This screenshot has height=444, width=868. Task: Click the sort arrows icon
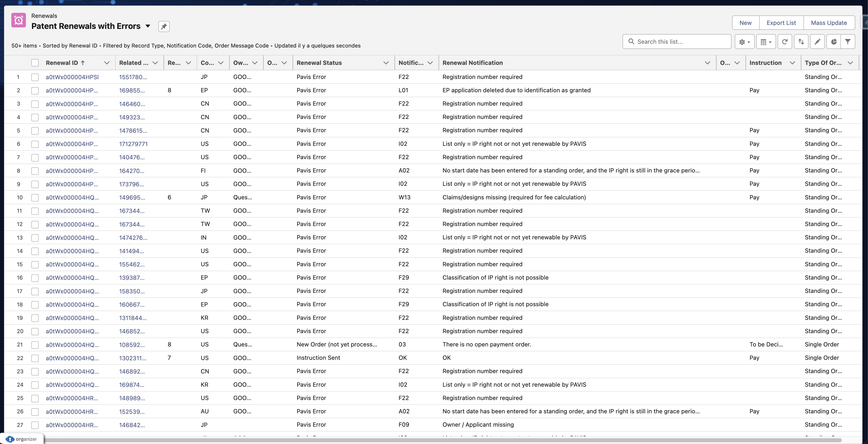point(801,42)
